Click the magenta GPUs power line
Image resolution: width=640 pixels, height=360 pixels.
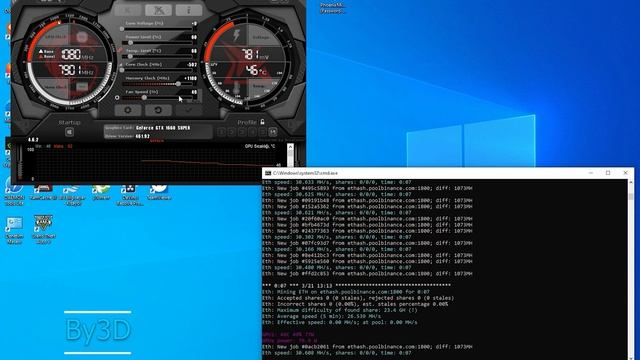(290, 340)
